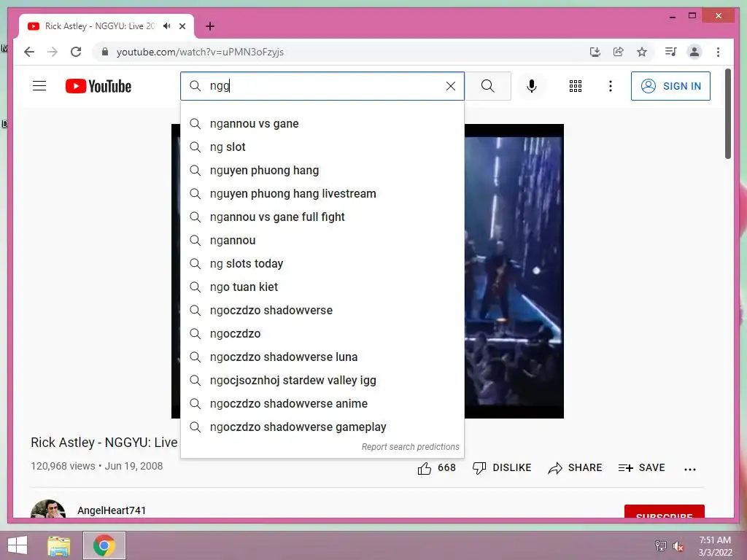Open media controls icon in toolbar

(x=670, y=52)
